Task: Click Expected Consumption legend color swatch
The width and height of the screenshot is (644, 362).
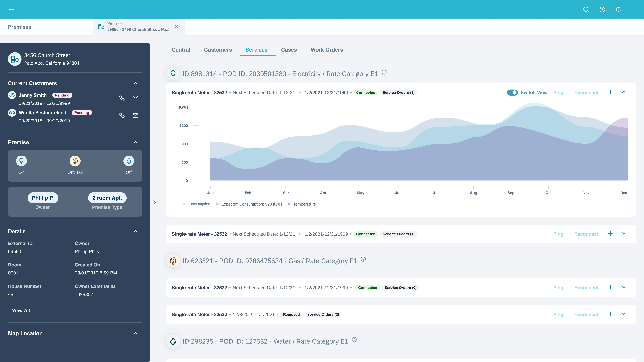Action: coord(217,204)
